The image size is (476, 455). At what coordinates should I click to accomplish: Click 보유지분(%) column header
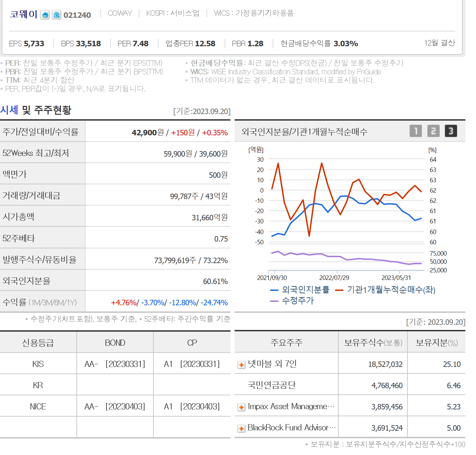tap(437, 343)
